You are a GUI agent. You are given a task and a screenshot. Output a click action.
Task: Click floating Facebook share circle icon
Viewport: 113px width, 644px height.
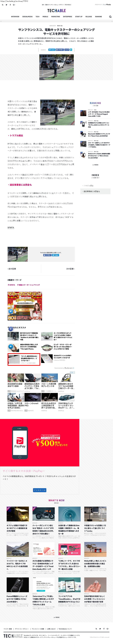(x=11, y=329)
